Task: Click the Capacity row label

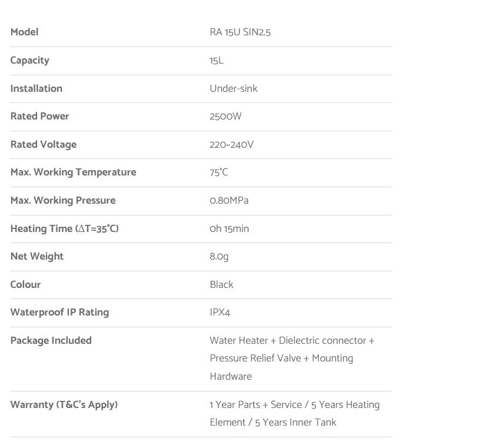Action: click(x=29, y=61)
